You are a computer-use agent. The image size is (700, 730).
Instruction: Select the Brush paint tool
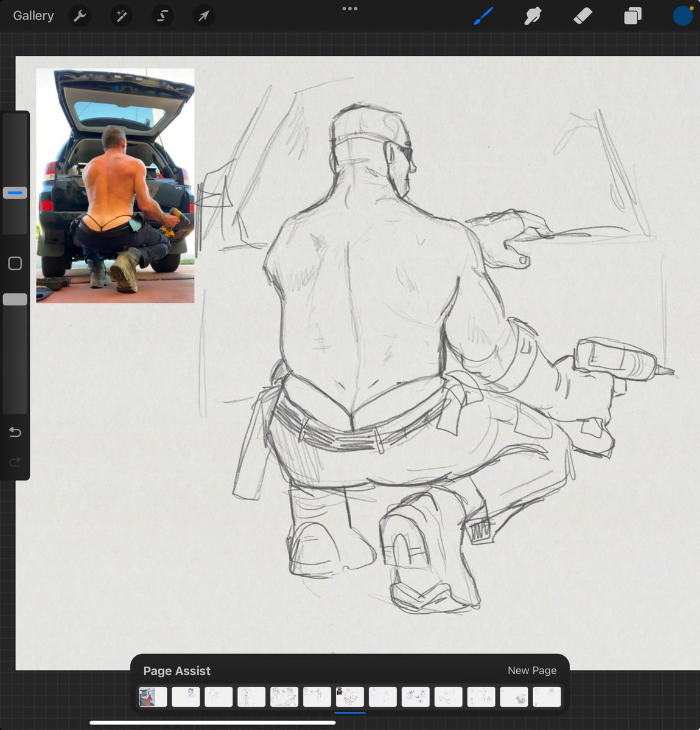click(x=483, y=16)
